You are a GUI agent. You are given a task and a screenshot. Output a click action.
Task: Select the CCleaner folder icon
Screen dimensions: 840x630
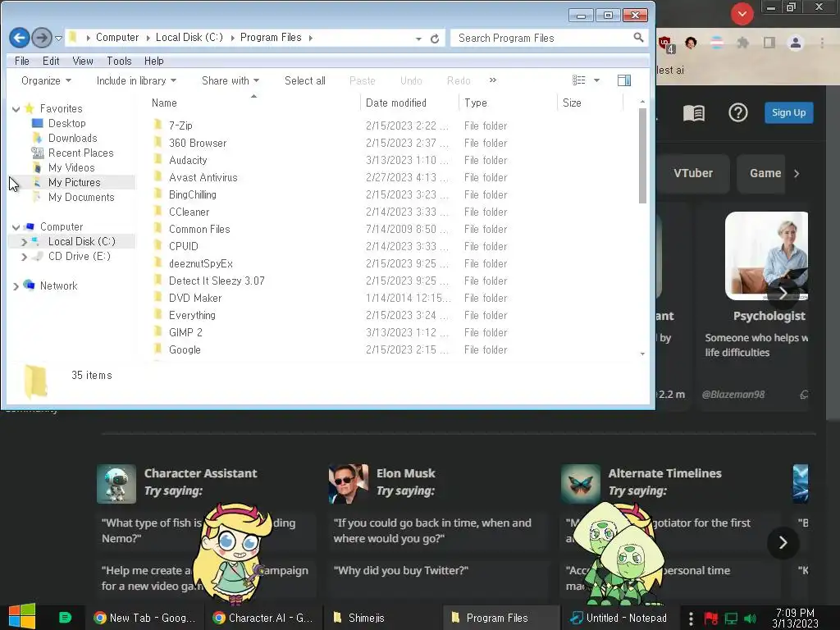[157, 212]
